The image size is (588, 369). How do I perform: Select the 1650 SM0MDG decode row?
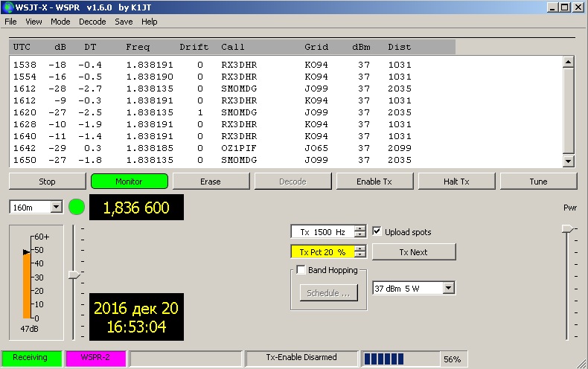click(212, 160)
